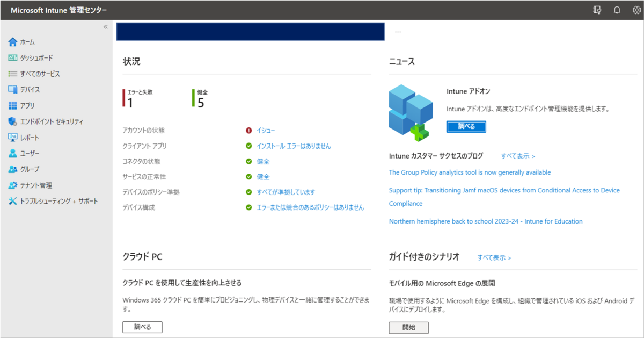644x338 pixels.
Task: Click the green check beside インストール エラーはありません
Action: click(249, 146)
